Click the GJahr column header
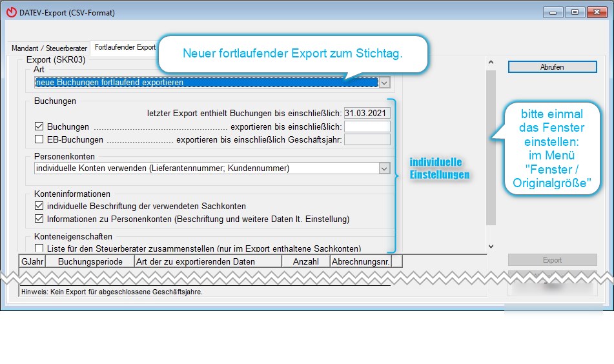The image size is (614, 364). click(32, 261)
